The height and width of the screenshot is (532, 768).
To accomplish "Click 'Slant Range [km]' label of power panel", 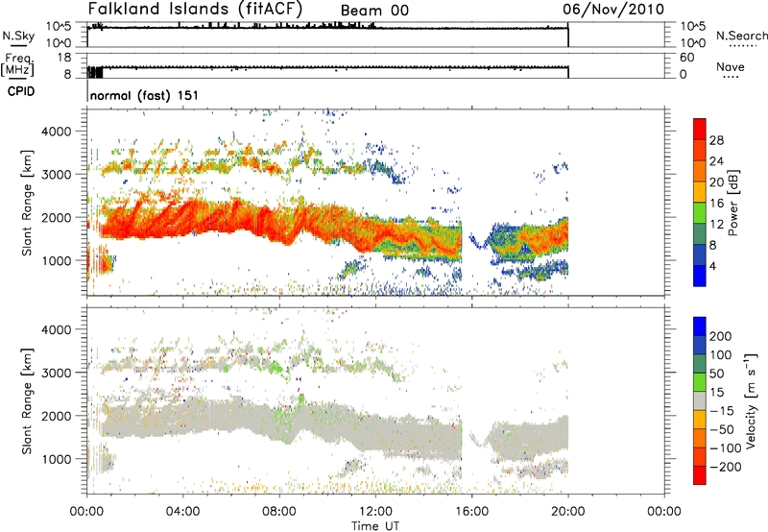I will tap(27, 203).
